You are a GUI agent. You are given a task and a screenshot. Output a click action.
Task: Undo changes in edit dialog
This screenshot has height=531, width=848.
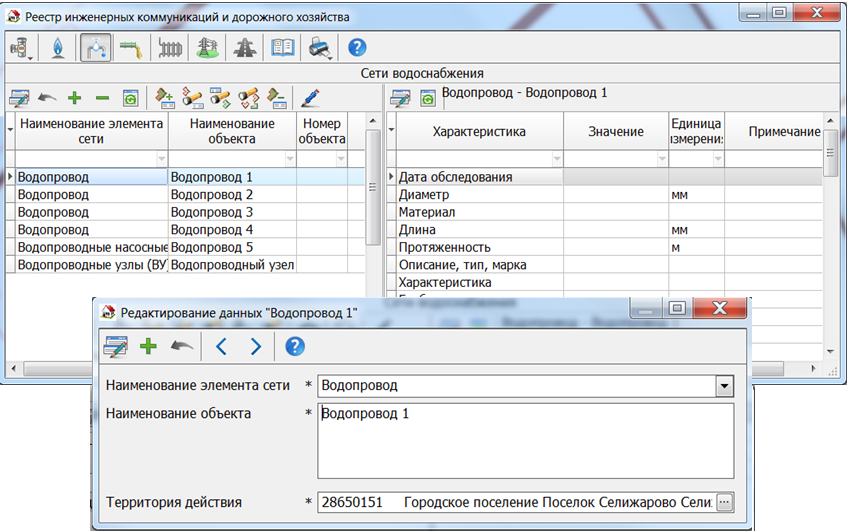(x=182, y=346)
